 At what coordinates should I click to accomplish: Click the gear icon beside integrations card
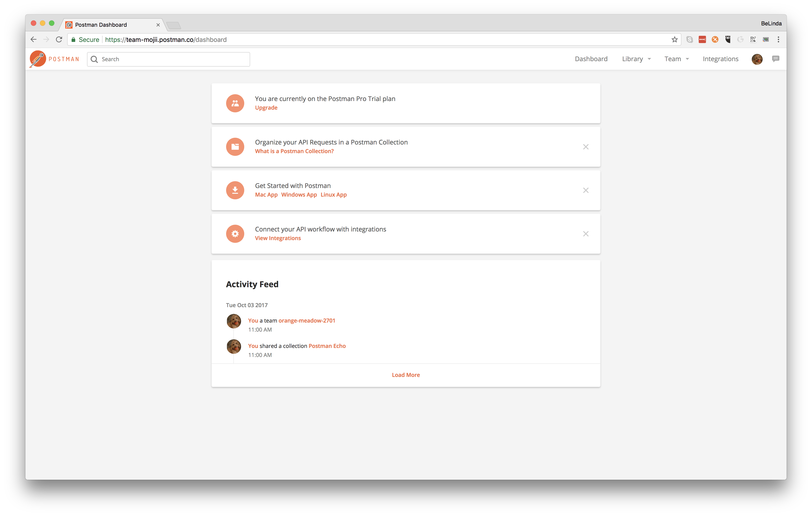click(235, 234)
